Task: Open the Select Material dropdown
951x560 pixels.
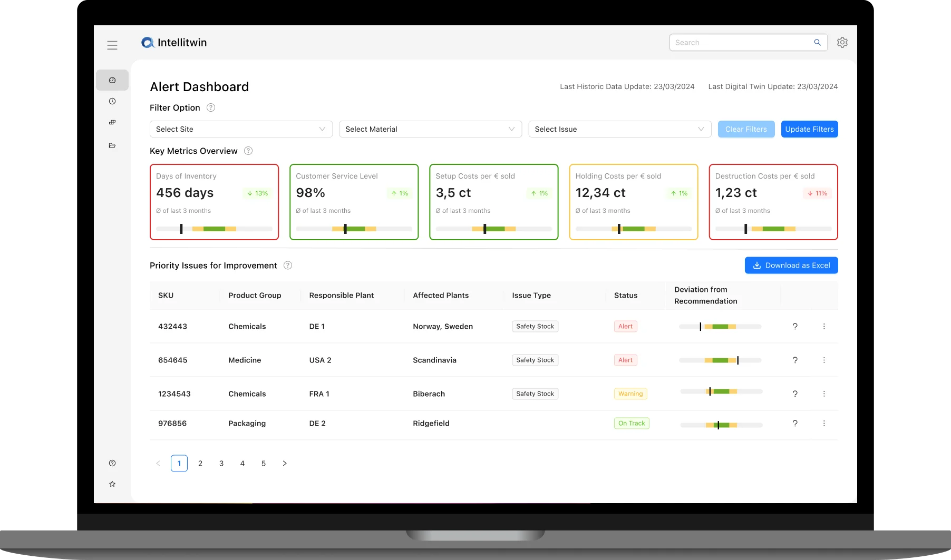Action: [430, 129]
